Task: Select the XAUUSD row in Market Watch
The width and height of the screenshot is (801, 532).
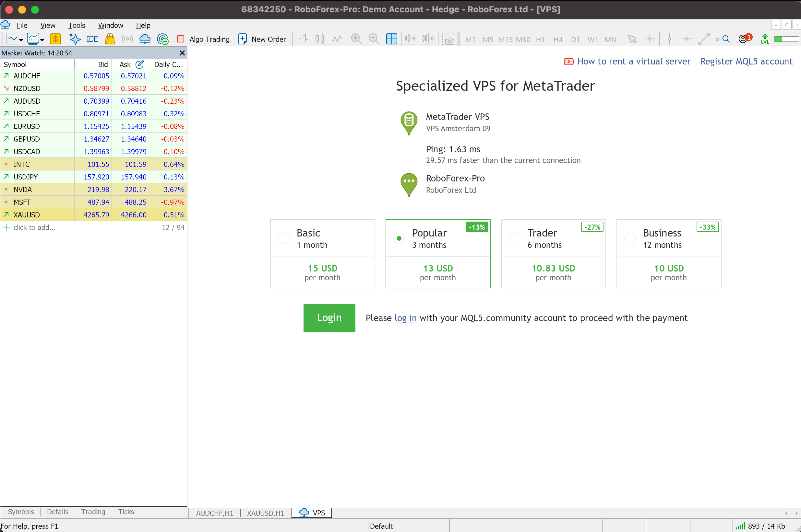Action: coord(93,215)
